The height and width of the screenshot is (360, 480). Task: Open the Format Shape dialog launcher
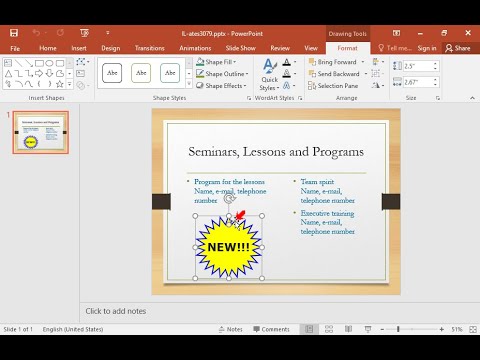coord(249,98)
